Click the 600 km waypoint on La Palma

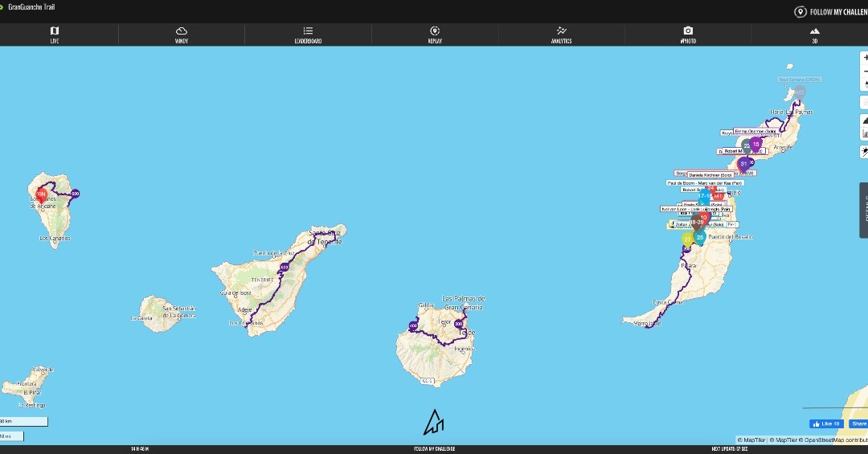76,194
